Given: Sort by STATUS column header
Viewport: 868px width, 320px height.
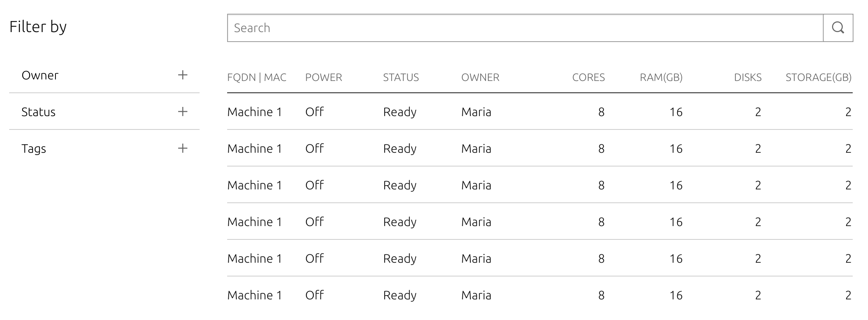Looking at the screenshot, I should (x=401, y=78).
